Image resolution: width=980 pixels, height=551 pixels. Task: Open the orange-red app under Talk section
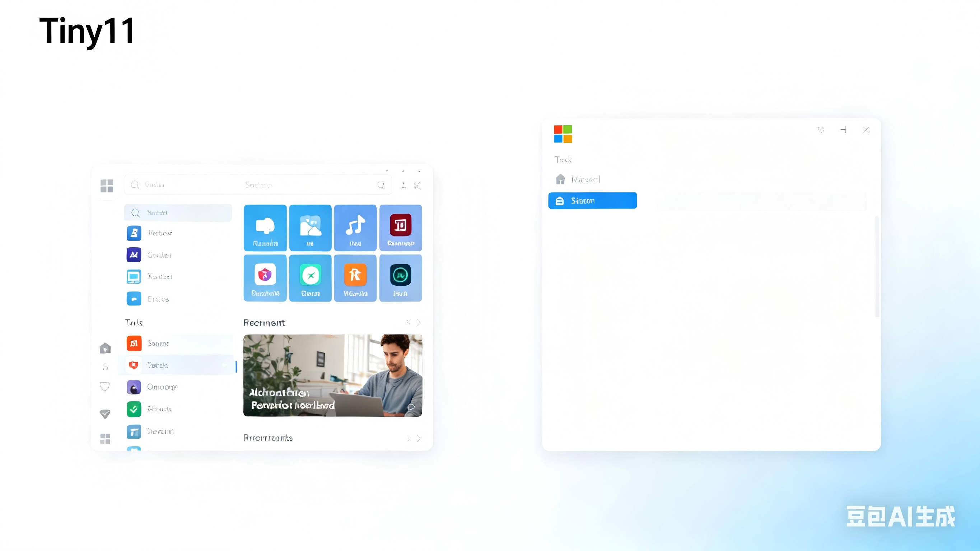(178, 343)
